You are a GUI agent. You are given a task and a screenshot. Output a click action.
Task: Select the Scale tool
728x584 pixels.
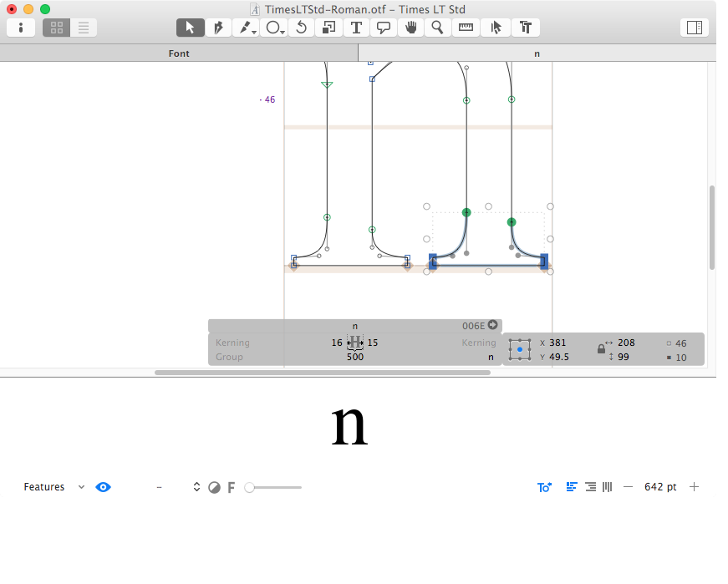(x=328, y=28)
